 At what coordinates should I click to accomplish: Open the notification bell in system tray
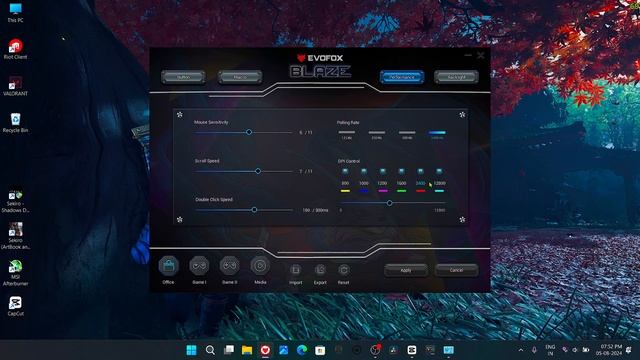click(x=629, y=350)
